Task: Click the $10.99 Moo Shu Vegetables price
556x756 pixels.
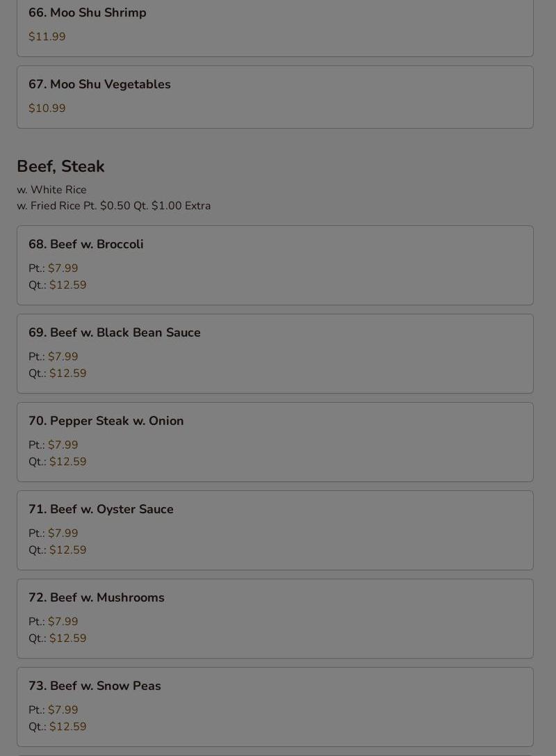Action: [47, 108]
